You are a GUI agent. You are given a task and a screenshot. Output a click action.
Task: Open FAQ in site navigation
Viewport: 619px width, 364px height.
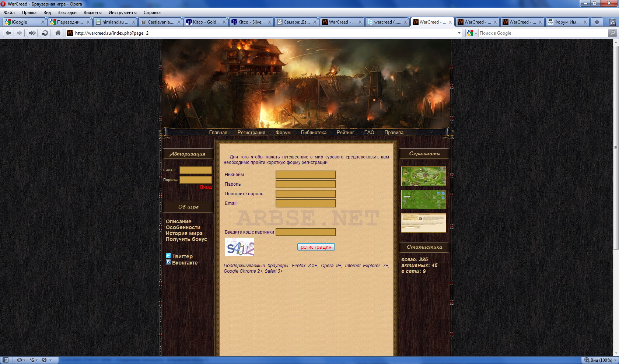click(369, 132)
